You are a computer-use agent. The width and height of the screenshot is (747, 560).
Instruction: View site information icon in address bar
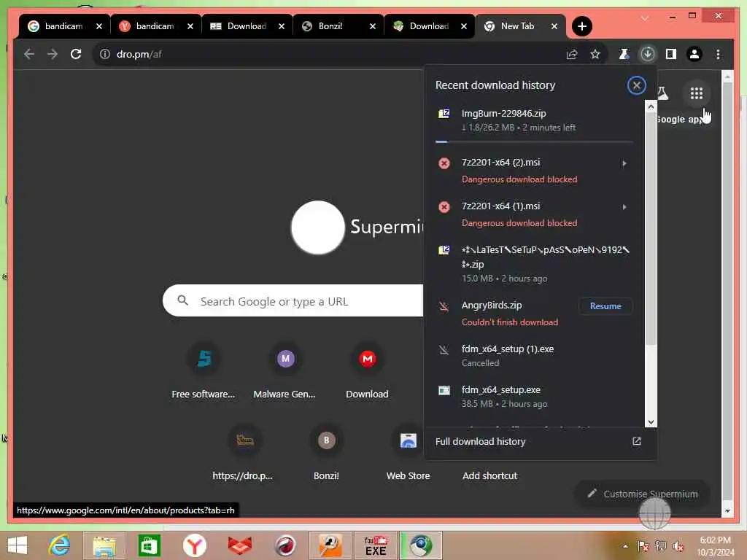104,54
